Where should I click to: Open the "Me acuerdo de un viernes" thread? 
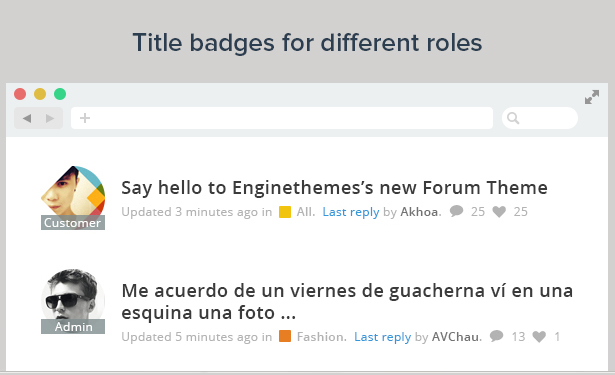tap(347, 302)
